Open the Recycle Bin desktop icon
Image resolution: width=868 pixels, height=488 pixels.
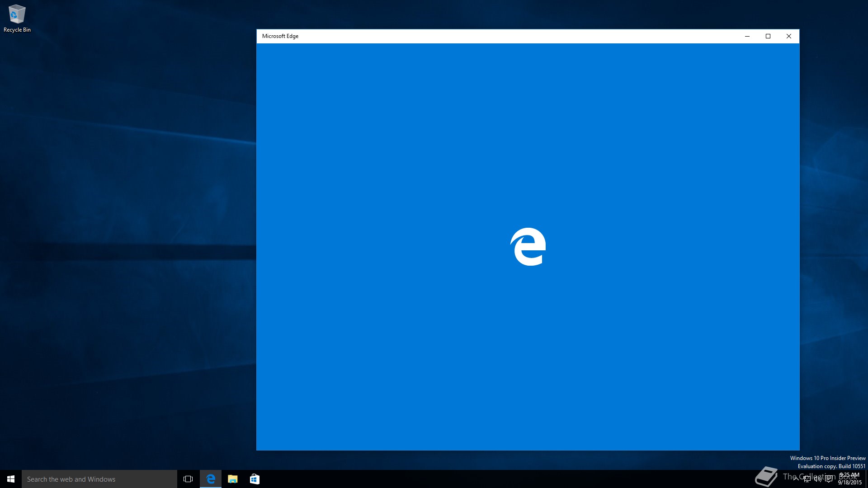pos(17,19)
